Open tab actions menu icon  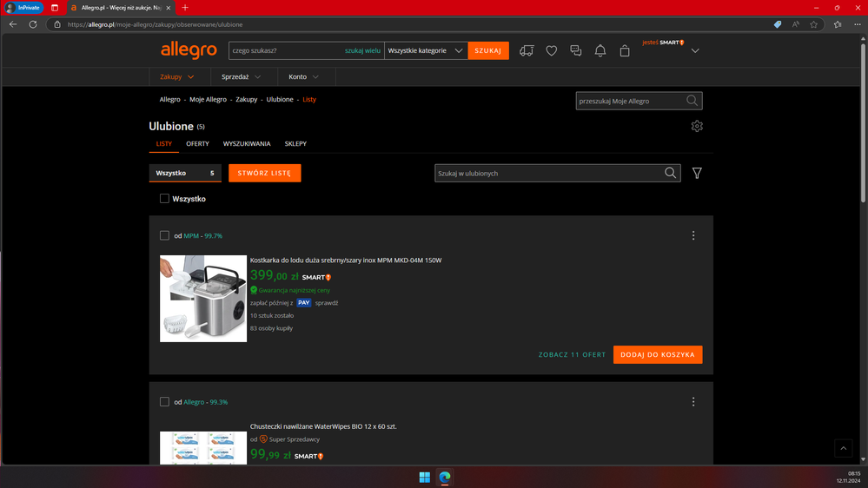pyautogui.click(x=54, y=8)
